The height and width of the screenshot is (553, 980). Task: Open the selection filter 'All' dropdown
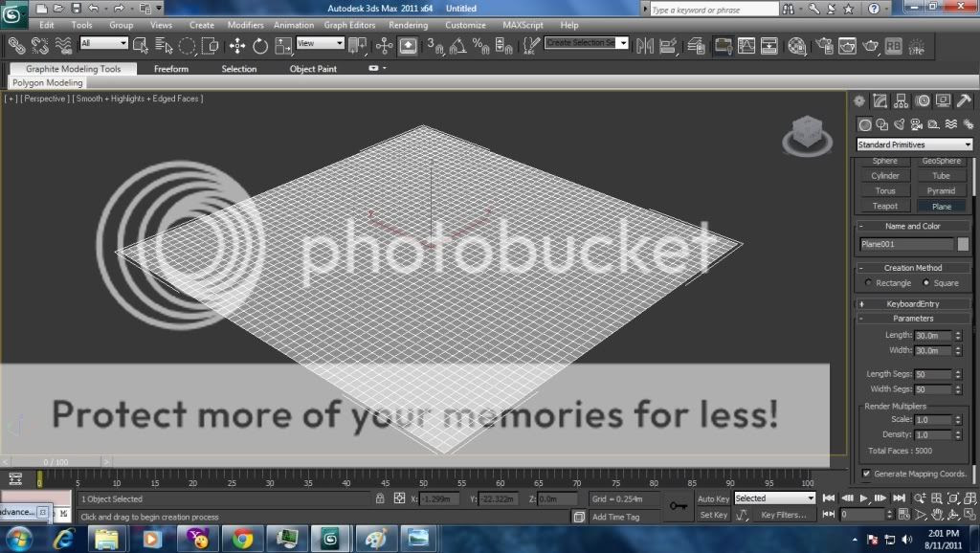(x=103, y=42)
